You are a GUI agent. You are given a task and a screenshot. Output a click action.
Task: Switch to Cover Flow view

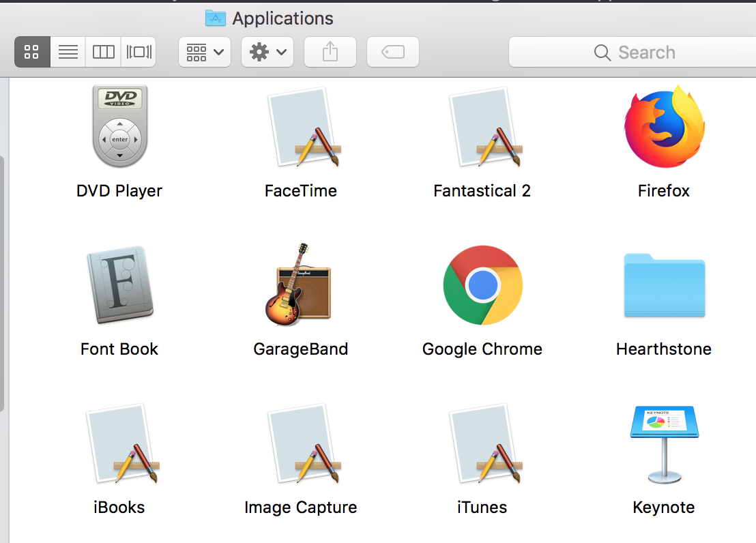[x=139, y=52]
